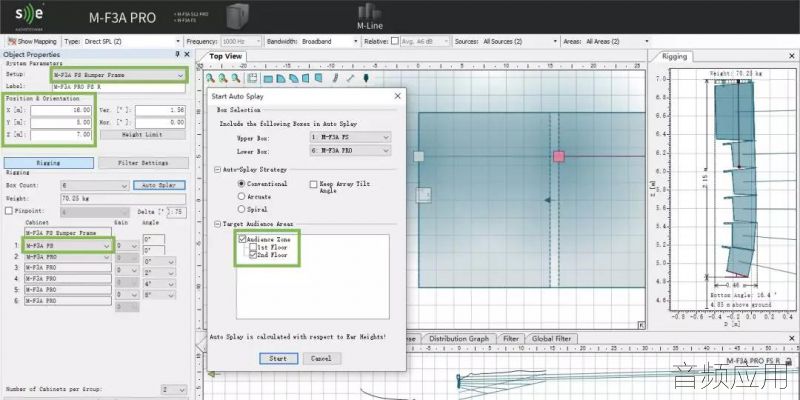The width and height of the screenshot is (800, 400).
Task: Click the Auto Splay button
Action: pyautogui.click(x=160, y=185)
